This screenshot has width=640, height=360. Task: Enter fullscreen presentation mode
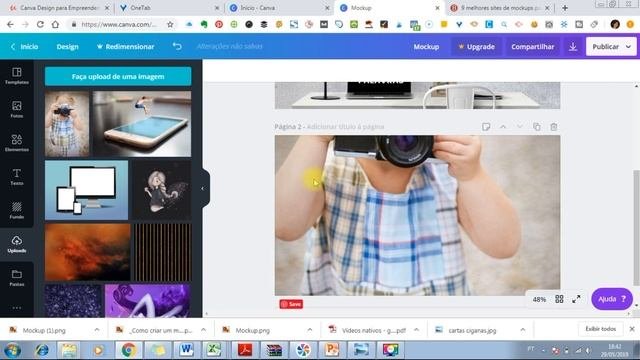(x=576, y=299)
